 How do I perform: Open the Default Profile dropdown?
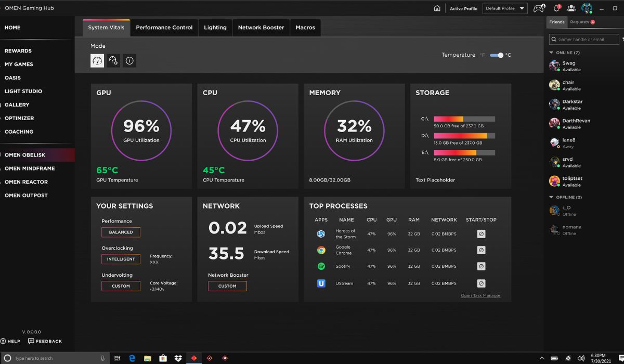505,8
